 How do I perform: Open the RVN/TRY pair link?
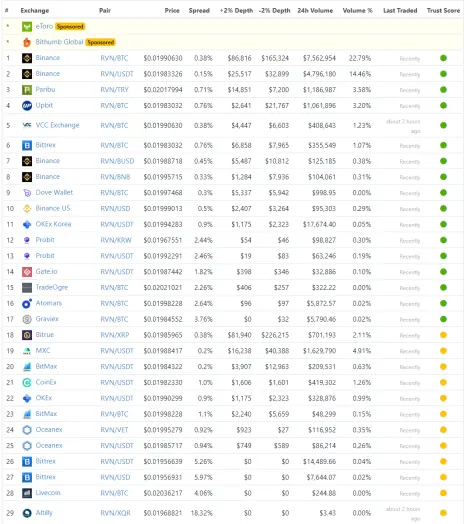[114, 90]
